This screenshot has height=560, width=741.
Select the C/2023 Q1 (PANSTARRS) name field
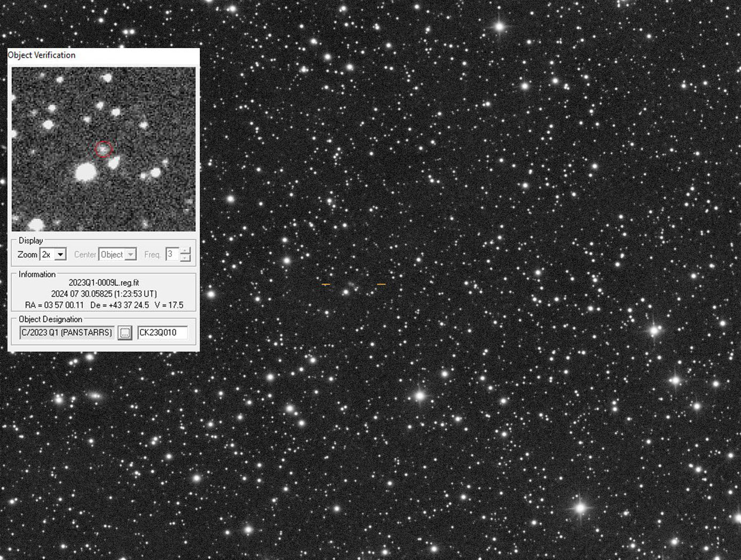click(67, 332)
